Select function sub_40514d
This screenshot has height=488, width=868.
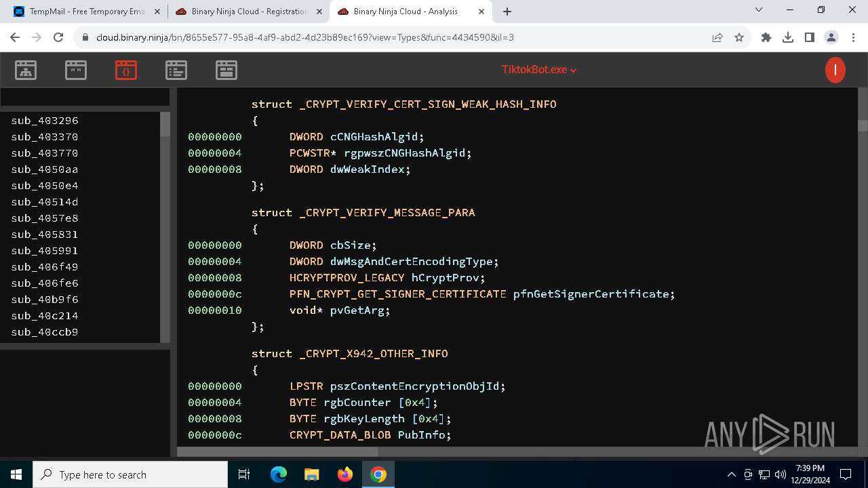(x=45, y=202)
